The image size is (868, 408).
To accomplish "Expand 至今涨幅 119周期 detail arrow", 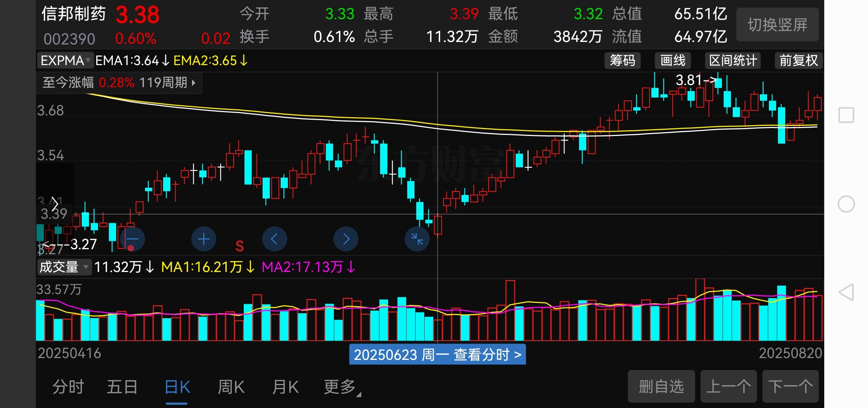I will click(193, 83).
